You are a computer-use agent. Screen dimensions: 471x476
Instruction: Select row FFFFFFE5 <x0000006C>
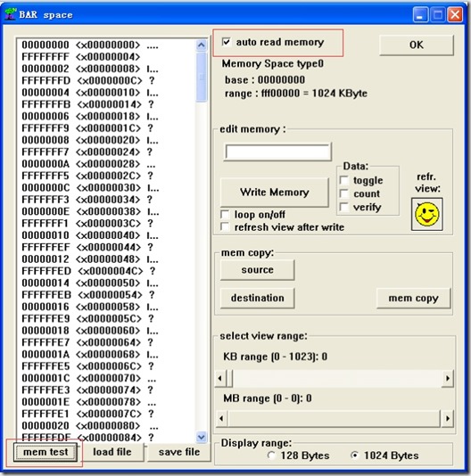tap(106, 366)
